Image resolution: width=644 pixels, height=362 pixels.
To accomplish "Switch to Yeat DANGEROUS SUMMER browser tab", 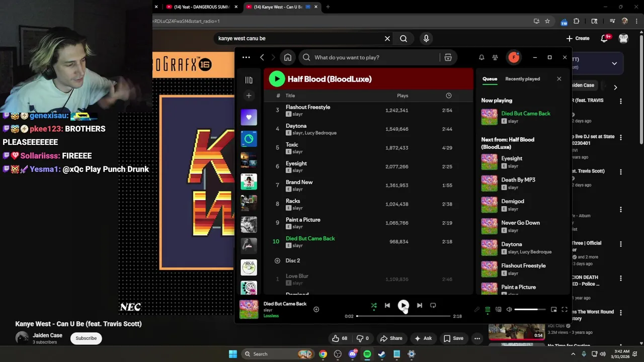I will [x=201, y=7].
